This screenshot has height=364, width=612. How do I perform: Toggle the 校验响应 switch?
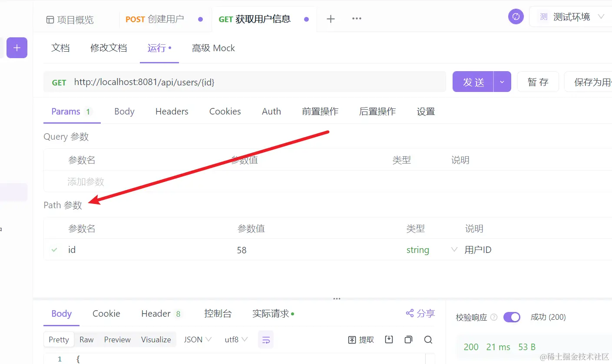pyautogui.click(x=512, y=317)
